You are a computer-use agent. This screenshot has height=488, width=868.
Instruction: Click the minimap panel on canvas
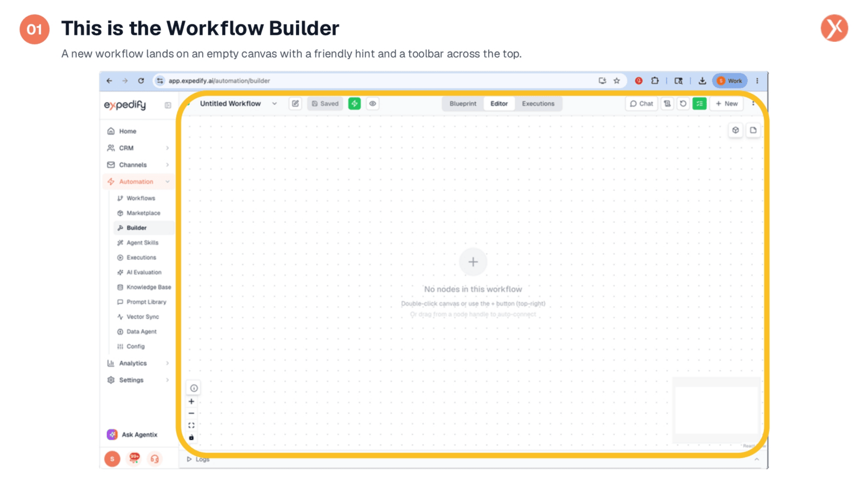[x=716, y=410]
